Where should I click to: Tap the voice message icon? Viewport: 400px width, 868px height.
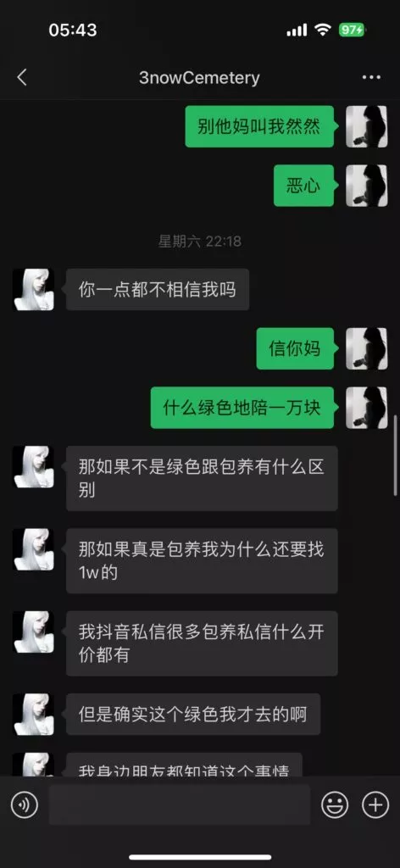(x=25, y=804)
